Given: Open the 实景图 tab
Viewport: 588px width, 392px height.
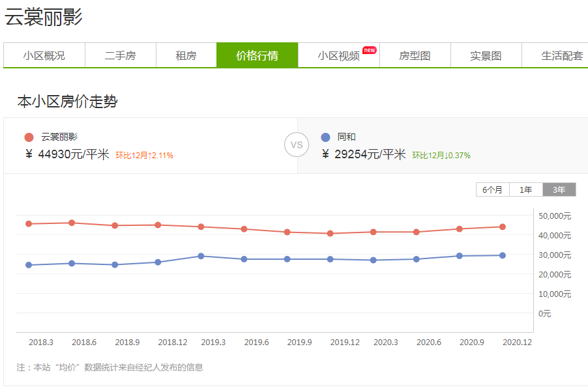Looking at the screenshot, I should coord(486,55).
